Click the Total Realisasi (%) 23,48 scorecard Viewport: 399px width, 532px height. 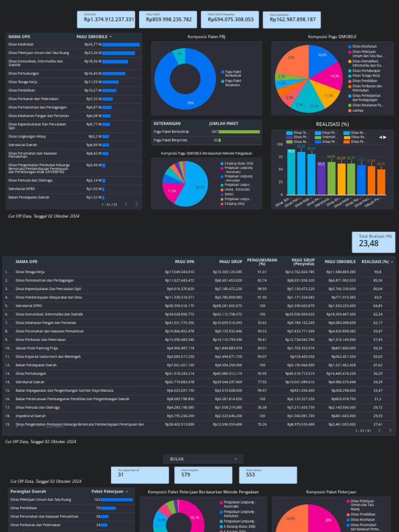(374, 243)
